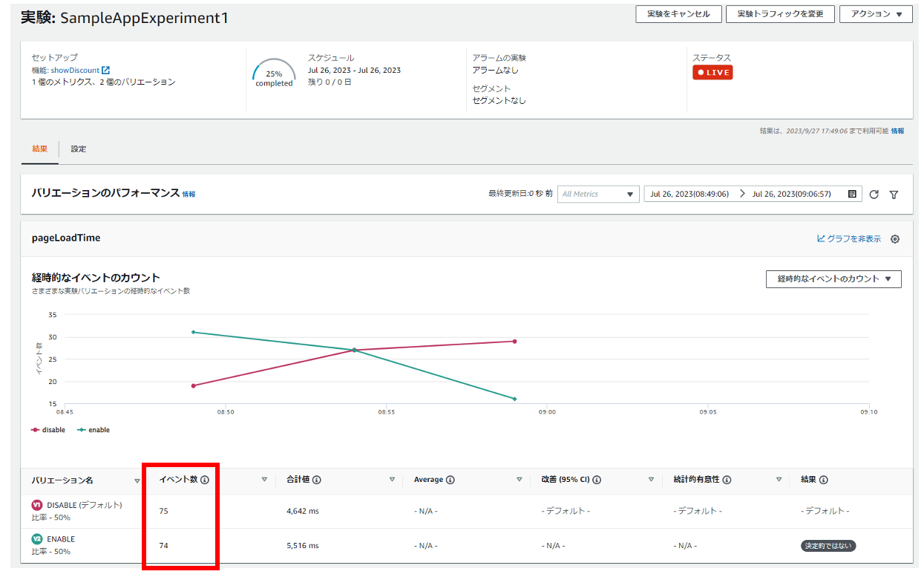Expand the アクション dropdown menu

tap(876, 14)
